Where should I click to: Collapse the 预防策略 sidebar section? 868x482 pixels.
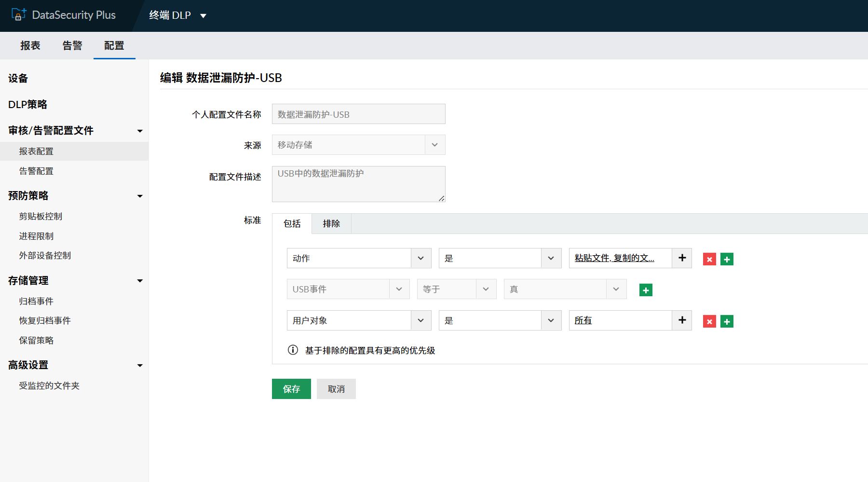point(140,196)
